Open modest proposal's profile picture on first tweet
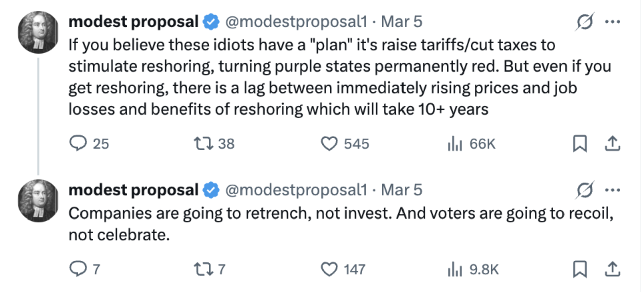This screenshot has height=292, width=644. [38, 32]
